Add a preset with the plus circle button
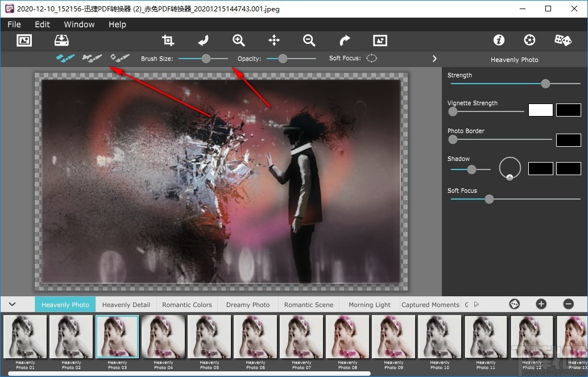 point(541,304)
